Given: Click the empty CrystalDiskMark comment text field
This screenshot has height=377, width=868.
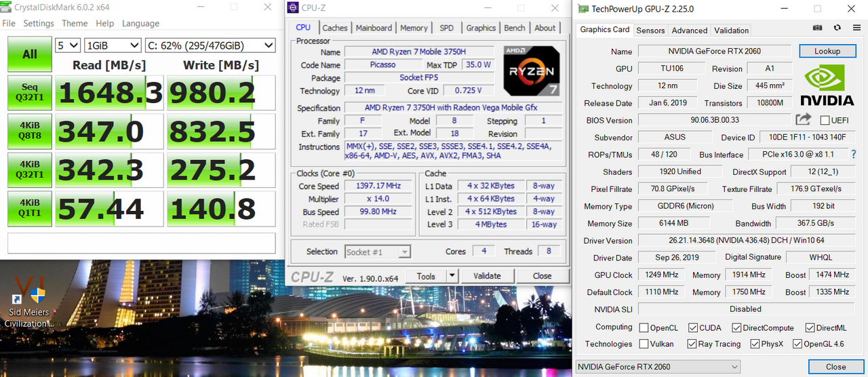Looking at the screenshot, I should pyautogui.click(x=142, y=243).
